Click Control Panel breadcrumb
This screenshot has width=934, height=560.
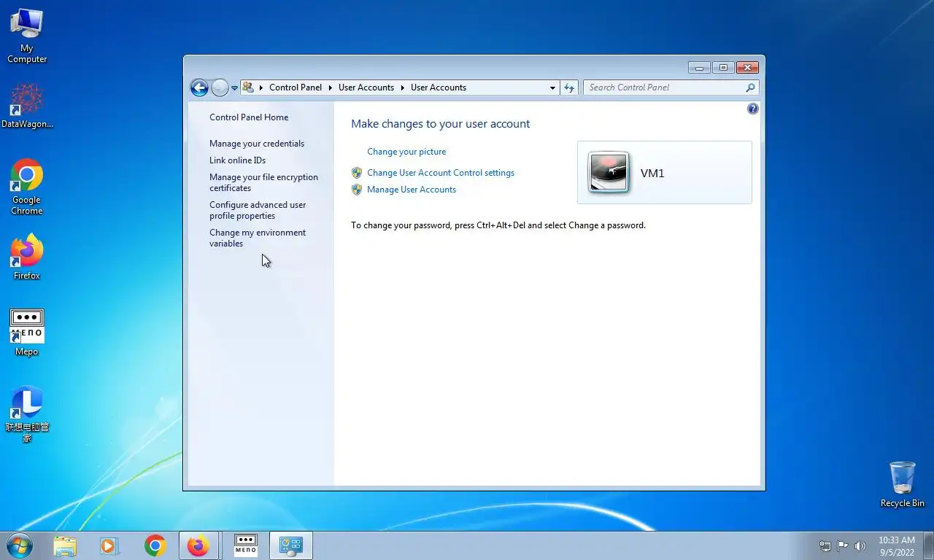tap(296, 87)
